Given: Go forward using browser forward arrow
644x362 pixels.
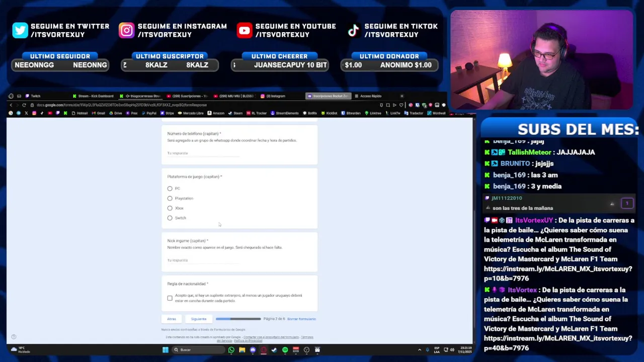Looking at the screenshot, I should 17,105.
